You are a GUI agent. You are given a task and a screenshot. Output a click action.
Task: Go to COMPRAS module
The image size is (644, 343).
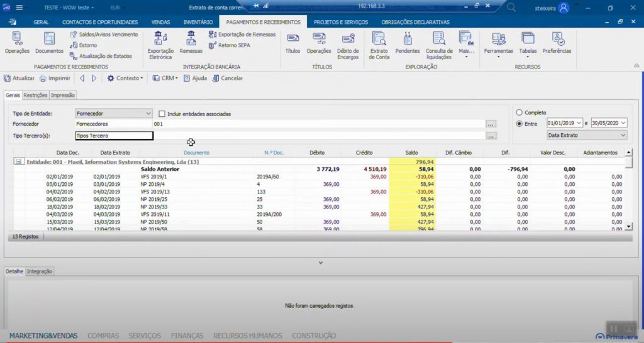tap(103, 335)
